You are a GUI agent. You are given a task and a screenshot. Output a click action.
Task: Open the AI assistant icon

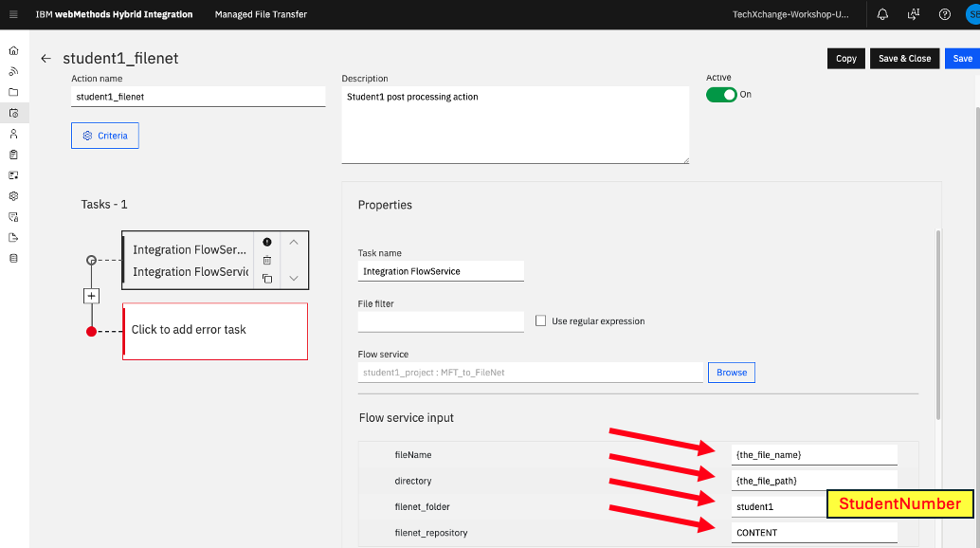(914, 14)
